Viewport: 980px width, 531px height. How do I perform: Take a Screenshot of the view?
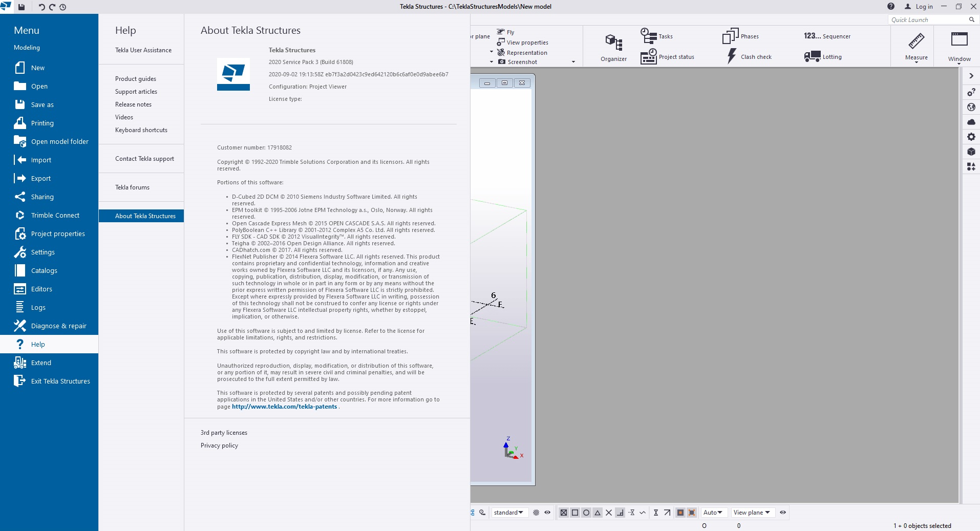(518, 62)
